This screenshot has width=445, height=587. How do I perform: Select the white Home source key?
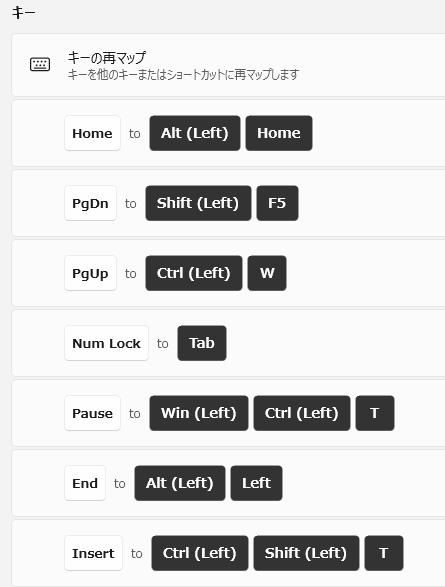pos(92,133)
